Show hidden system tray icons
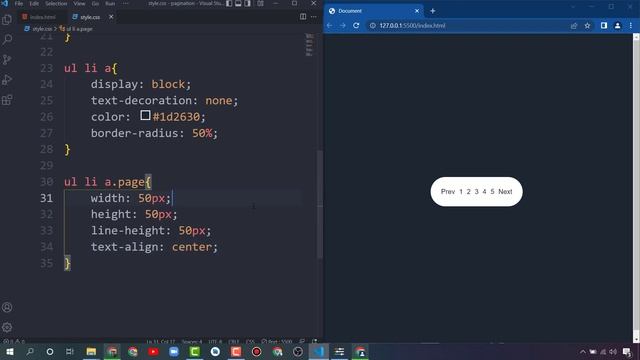Image resolution: width=640 pixels, height=360 pixels. pyautogui.click(x=583, y=352)
